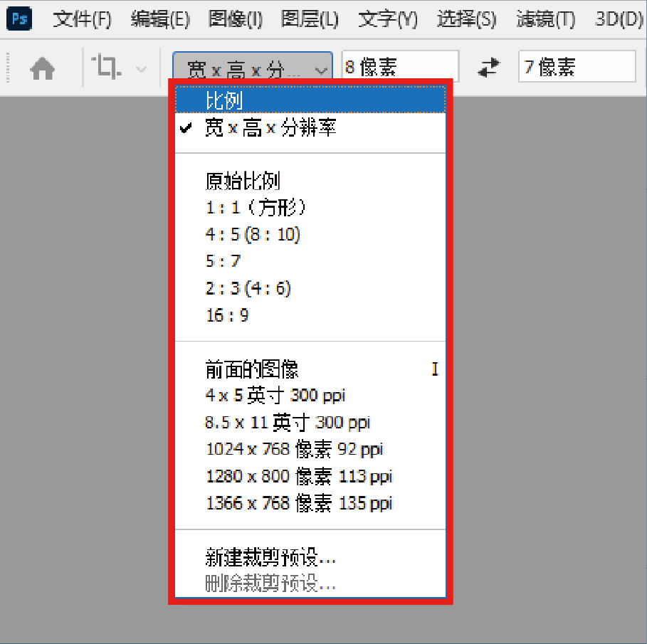Image resolution: width=647 pixels, height=644 pixels.
Task: Select the 1 : 1 (方形) ratio
Action: [256, 208]
